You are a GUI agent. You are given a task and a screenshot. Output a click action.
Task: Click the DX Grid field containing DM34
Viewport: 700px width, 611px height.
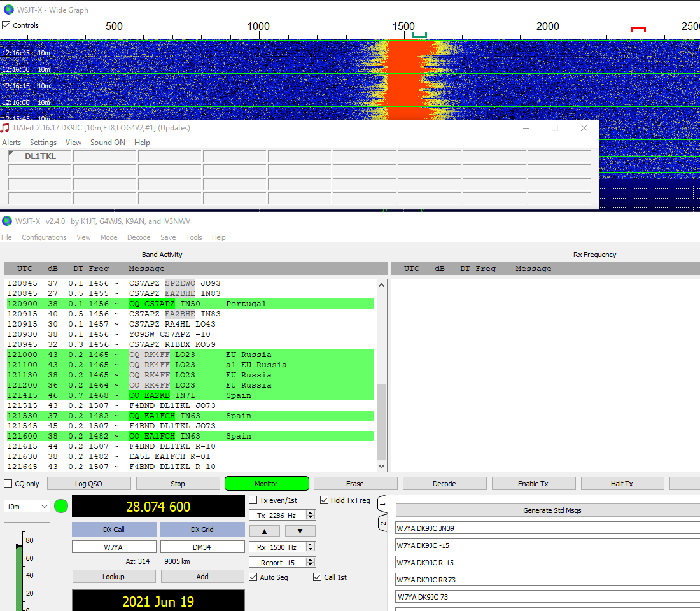click(x=202, y=547)
